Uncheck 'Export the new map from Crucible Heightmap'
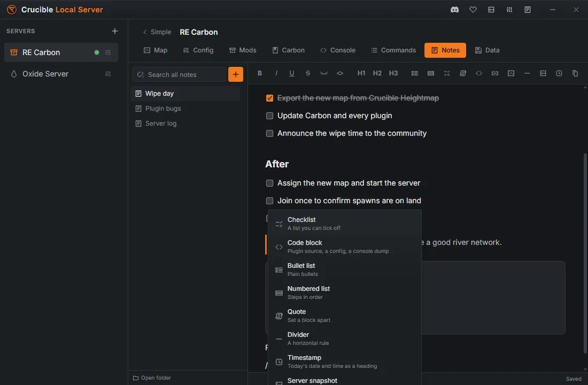Screen dimensions: 588x385 (x=269, y=98)
